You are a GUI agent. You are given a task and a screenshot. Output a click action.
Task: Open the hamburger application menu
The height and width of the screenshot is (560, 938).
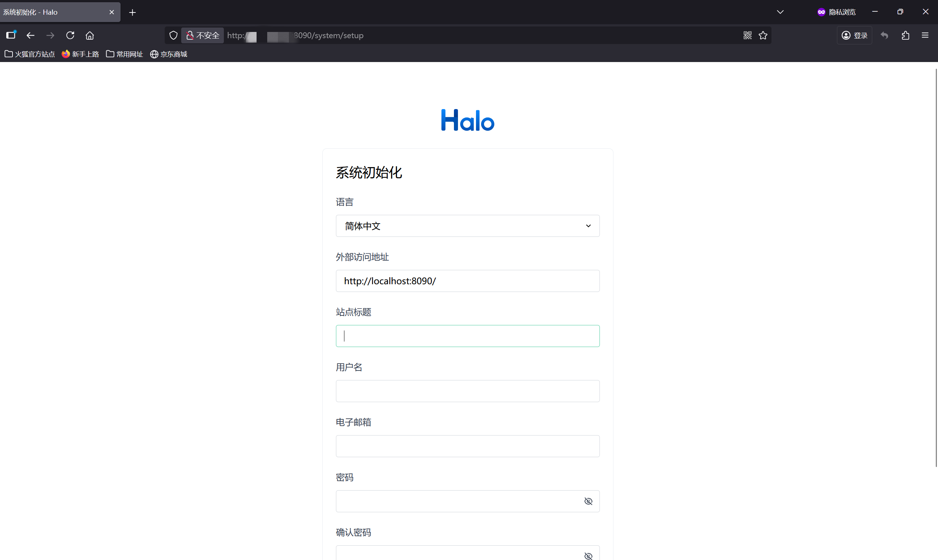pos(925,36)
